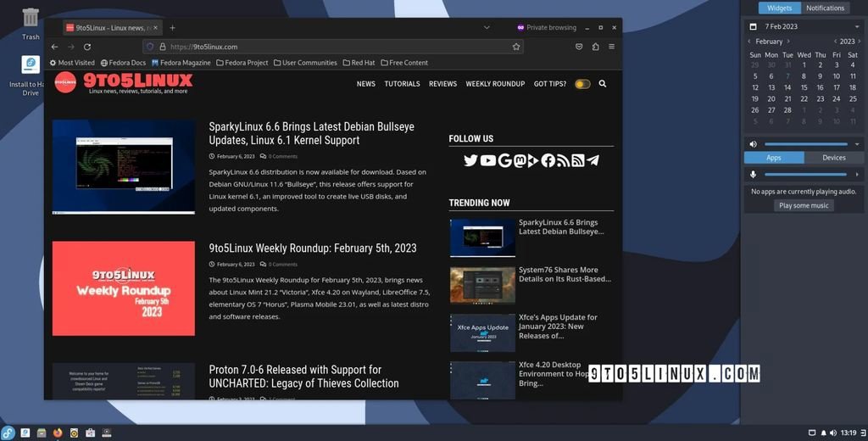Viewport: 868px width, 441px height.
Task: Click the website search magnifier icon
Action: 603,84
